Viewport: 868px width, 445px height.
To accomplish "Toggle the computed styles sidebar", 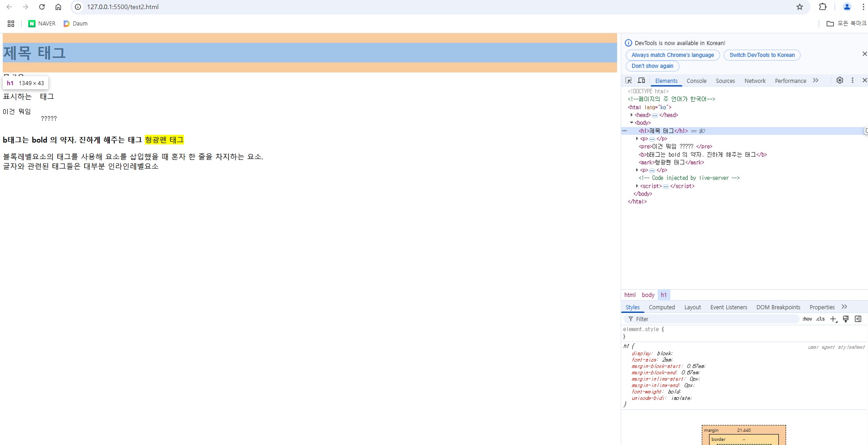I will (x=858, y=319).
